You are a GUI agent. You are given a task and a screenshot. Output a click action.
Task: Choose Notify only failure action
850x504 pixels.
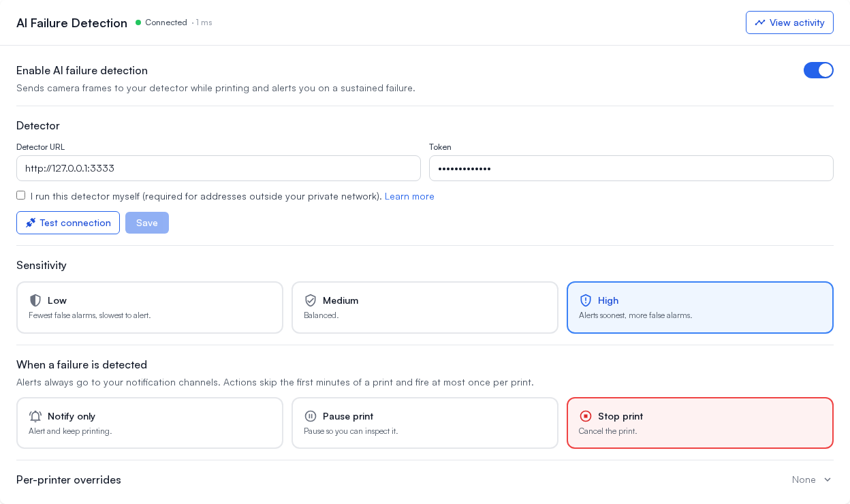[150, 423]
